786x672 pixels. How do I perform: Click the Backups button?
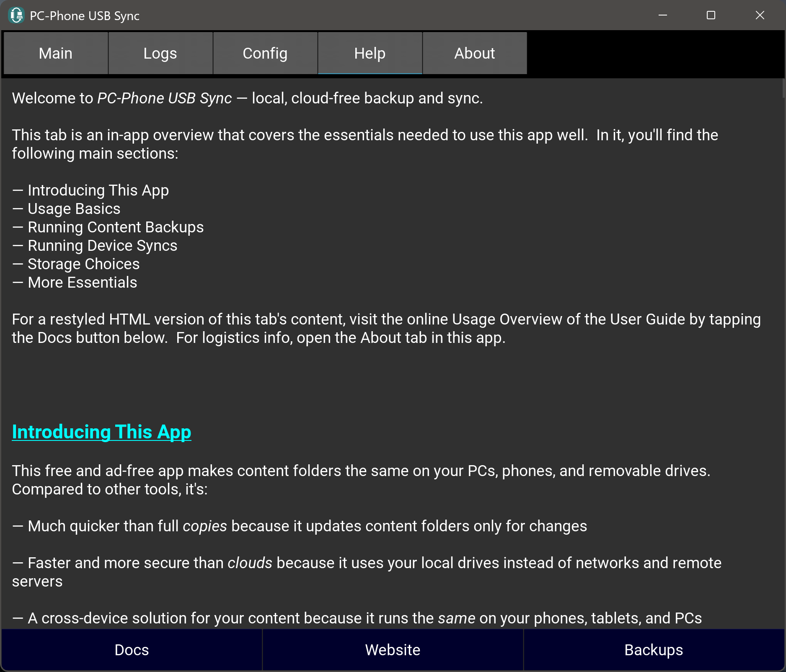click(654, 650)
